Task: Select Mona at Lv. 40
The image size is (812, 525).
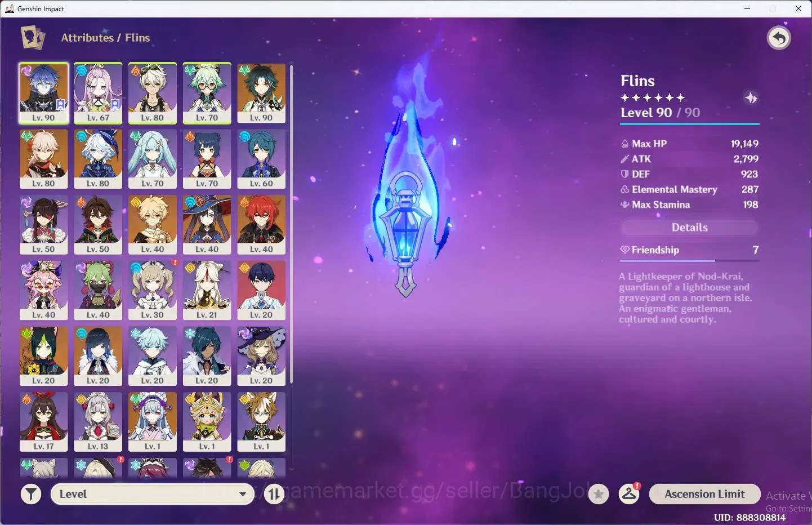Action: coord(207,225)
